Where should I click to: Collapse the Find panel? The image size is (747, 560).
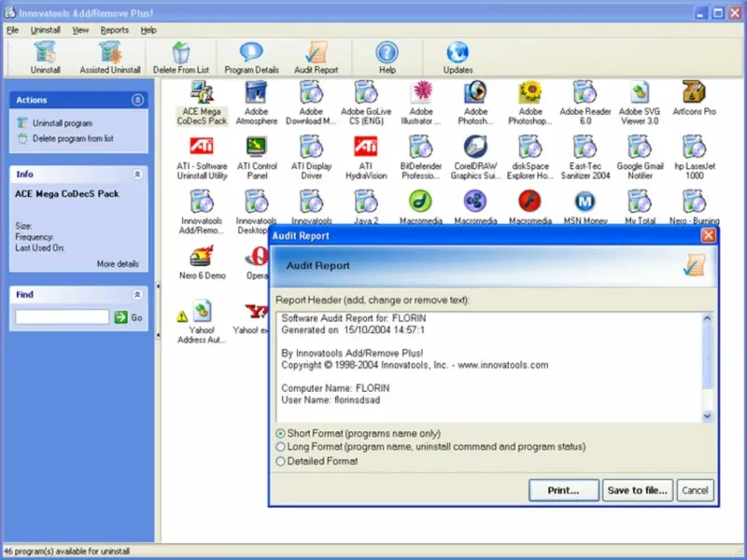(x=137, y=295)
